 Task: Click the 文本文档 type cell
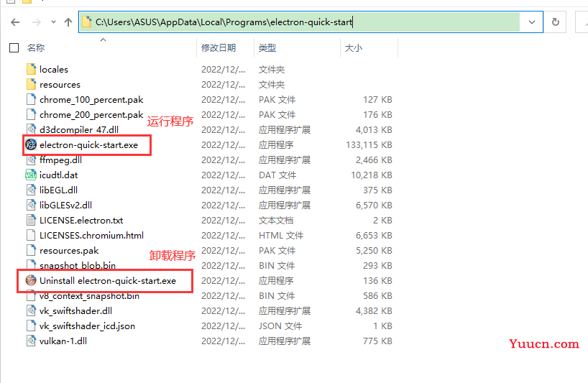coord(275,221)
